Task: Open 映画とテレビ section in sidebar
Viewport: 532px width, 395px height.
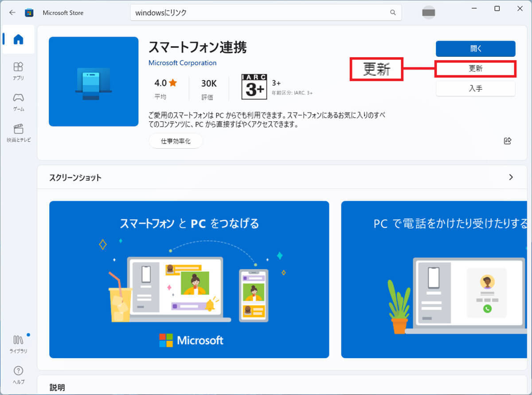Action: point(18,133)
